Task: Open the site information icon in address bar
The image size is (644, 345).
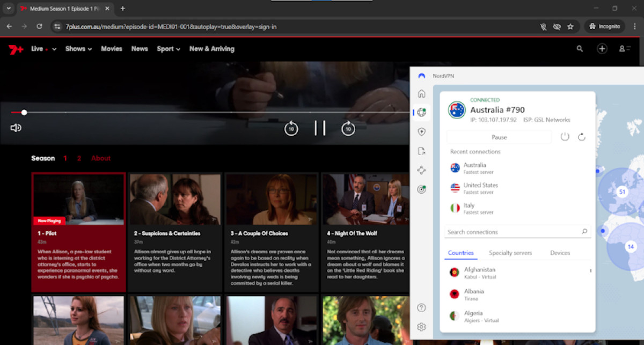Action: pyautogui.click(x=57, y=26)
